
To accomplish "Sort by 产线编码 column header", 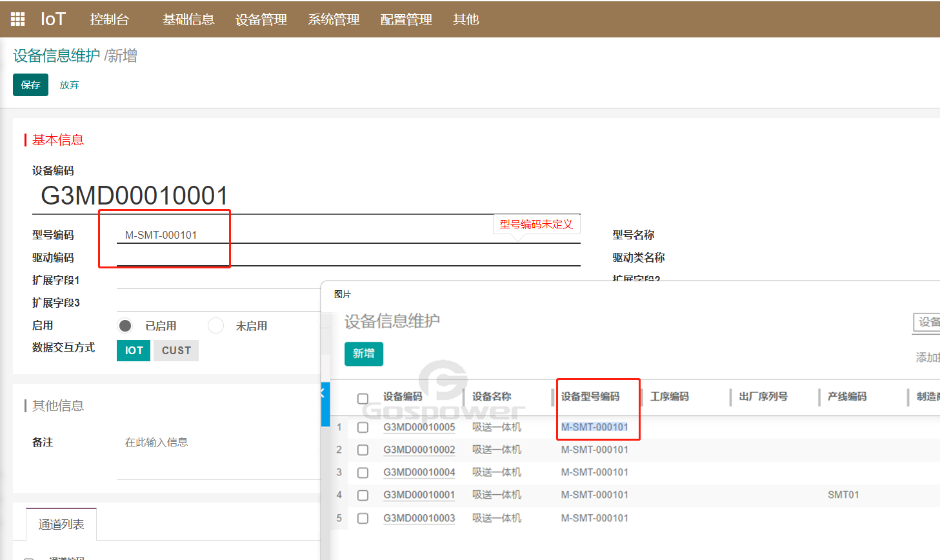I will [847, 396].
